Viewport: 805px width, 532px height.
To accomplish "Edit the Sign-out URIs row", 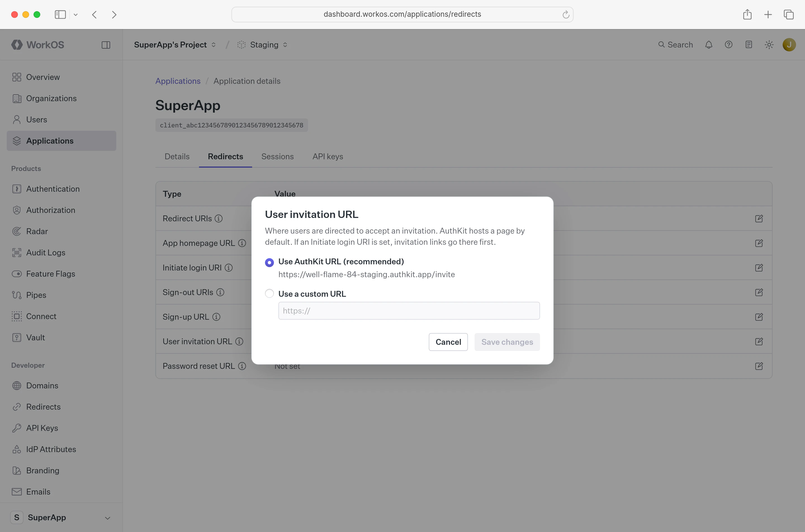I will [x=759, y=293].
